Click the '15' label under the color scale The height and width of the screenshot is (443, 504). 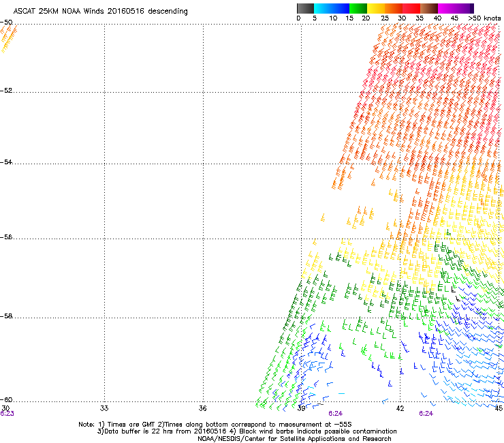point(349,18)
